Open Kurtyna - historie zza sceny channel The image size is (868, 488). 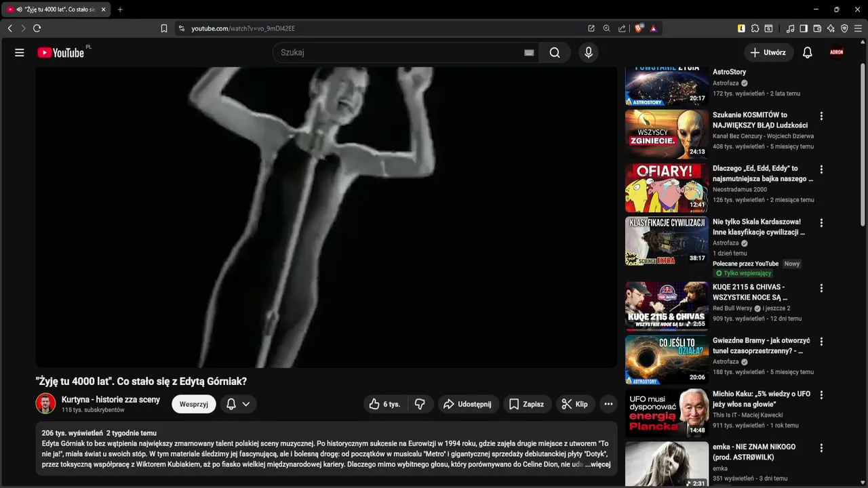point(111,400)
